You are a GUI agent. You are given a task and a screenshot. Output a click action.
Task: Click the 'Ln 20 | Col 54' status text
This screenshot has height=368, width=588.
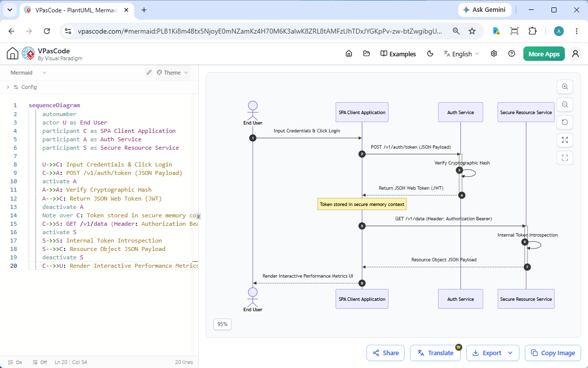coord(71,363)
